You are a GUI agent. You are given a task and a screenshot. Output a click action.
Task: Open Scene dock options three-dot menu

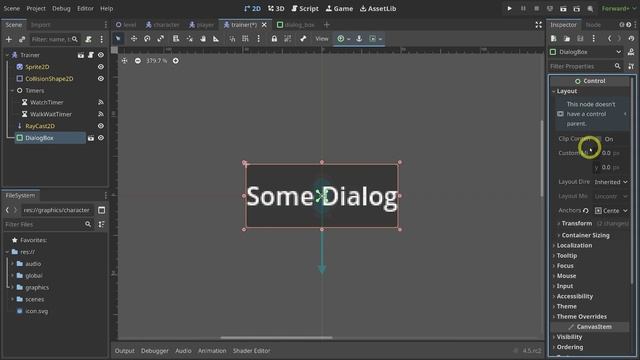pyautogui.click(x=102, y=40)
